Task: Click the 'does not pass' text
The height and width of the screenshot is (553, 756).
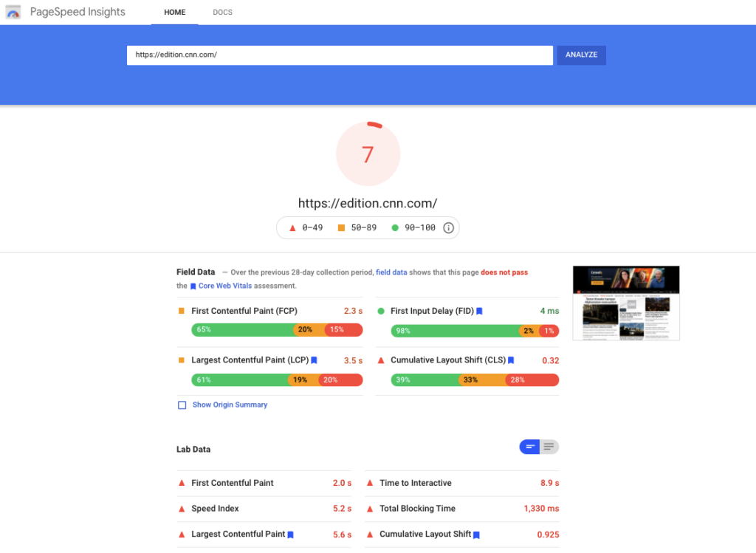Action: (x=504, y=272)
